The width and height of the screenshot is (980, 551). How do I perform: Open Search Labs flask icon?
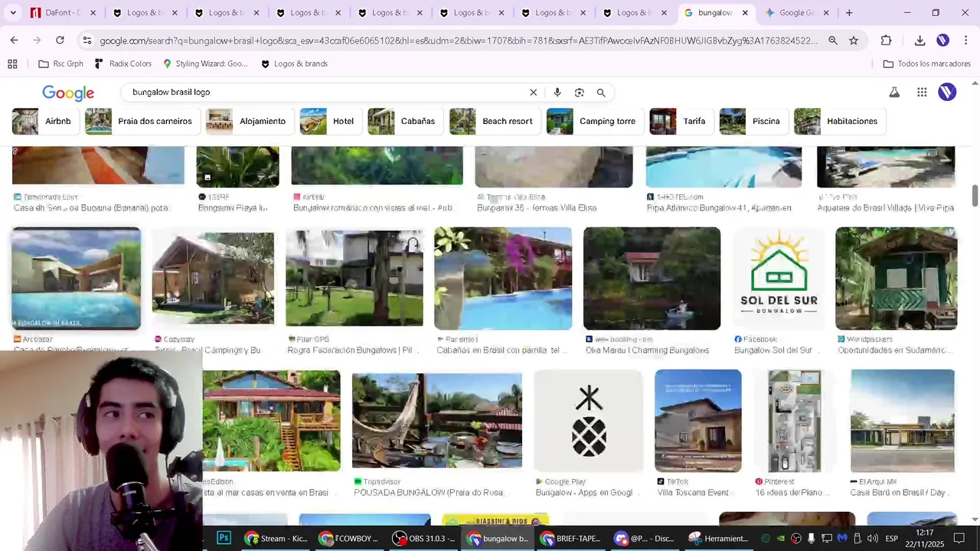[893, 93]
